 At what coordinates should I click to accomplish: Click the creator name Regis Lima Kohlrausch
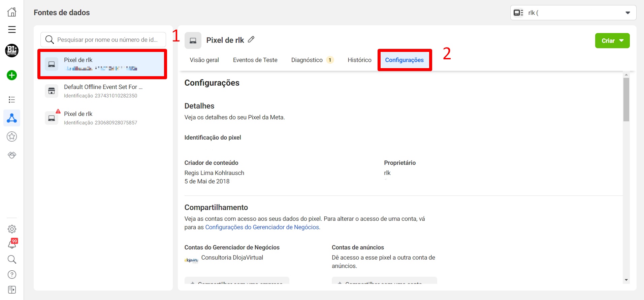[x=214, y=173]
